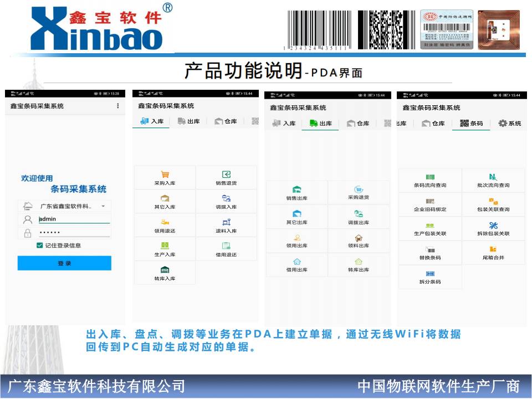This screenshot has height=399, width=532.
Task: Select the 企业旧码绑定 tile
Action: 430,204
